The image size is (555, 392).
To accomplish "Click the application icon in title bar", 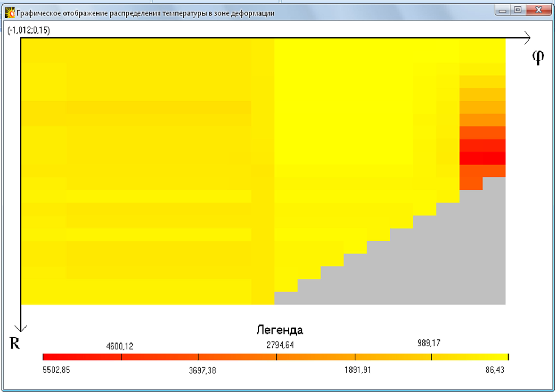I will click(x=10, y=13).
